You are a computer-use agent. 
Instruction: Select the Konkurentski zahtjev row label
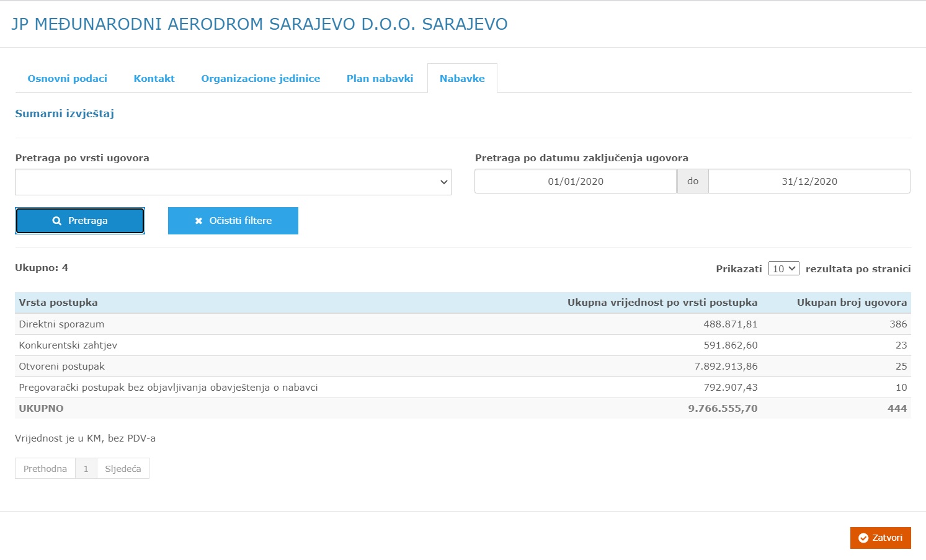68,345
